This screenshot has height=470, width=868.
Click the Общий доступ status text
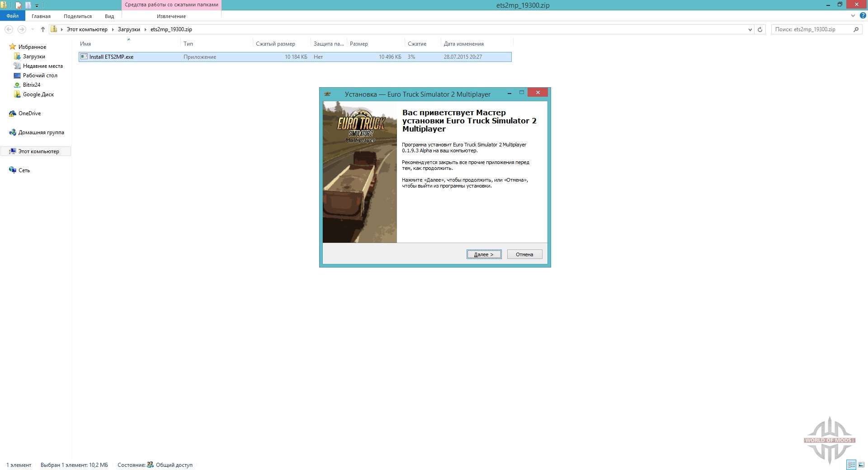pos(174,465)
